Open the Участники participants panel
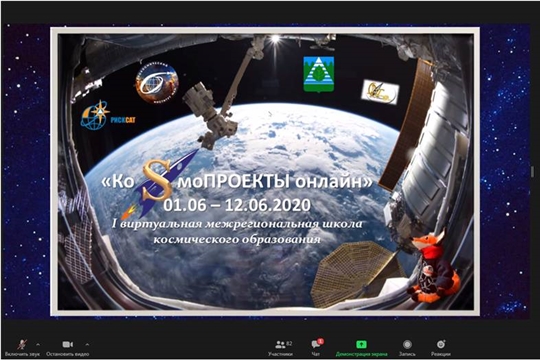The width and height of the screenshot is (540, 360). 280,348
